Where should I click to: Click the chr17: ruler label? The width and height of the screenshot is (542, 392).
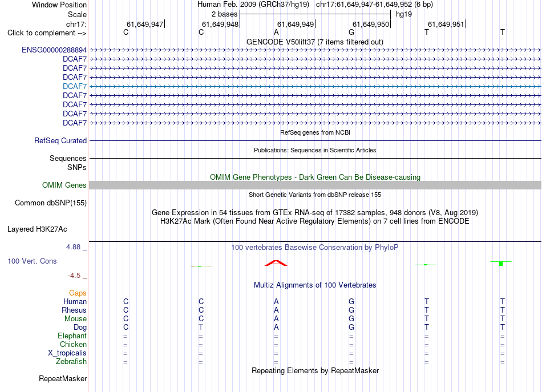click(76, 24)
